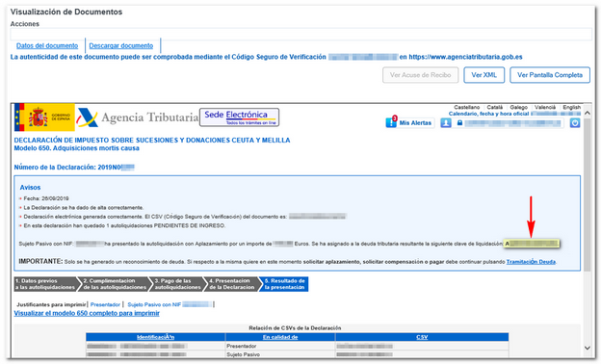Click the Gobierno de España emblem
601x364 pixels.
[44, 117]
